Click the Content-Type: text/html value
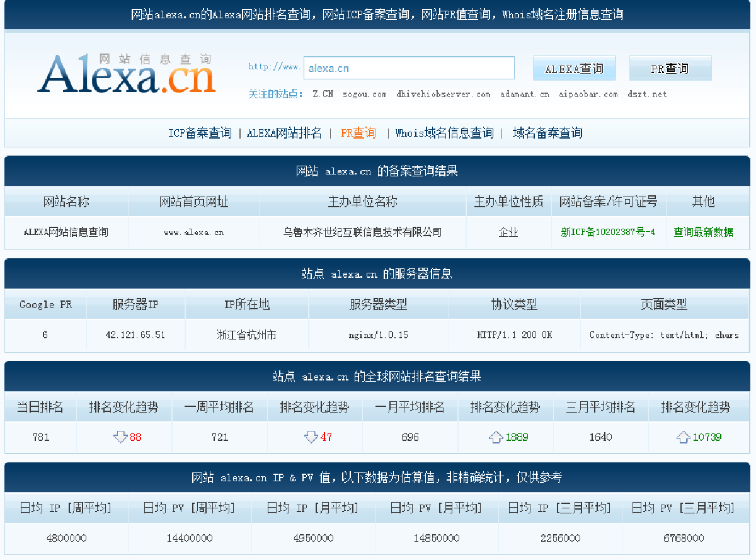This screenshot has height=560, width=756. tap(664, 334)
